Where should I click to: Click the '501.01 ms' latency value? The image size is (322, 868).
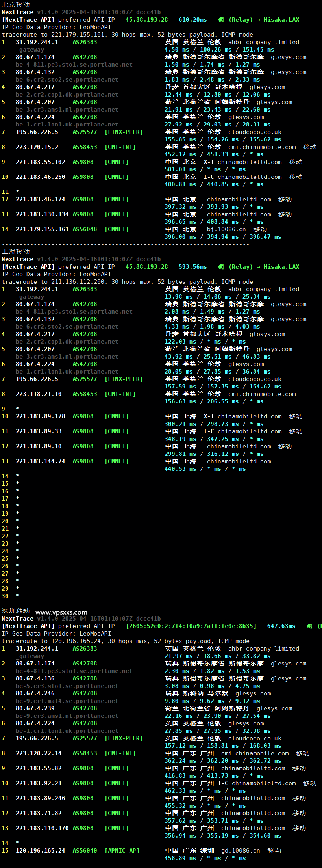click(x=180, y=169)
